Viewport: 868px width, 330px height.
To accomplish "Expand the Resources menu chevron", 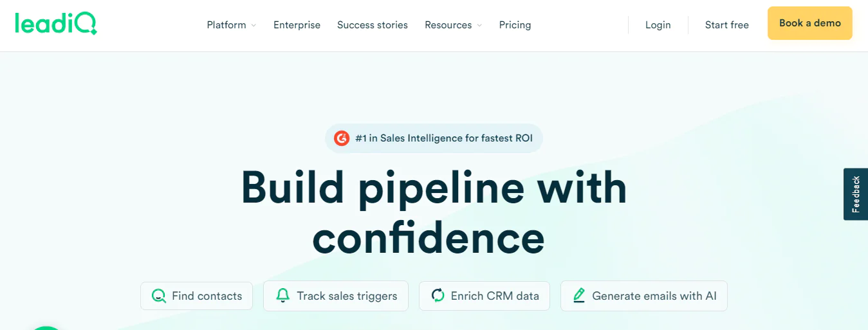I will pyautogui.click(x=479, y=26).
